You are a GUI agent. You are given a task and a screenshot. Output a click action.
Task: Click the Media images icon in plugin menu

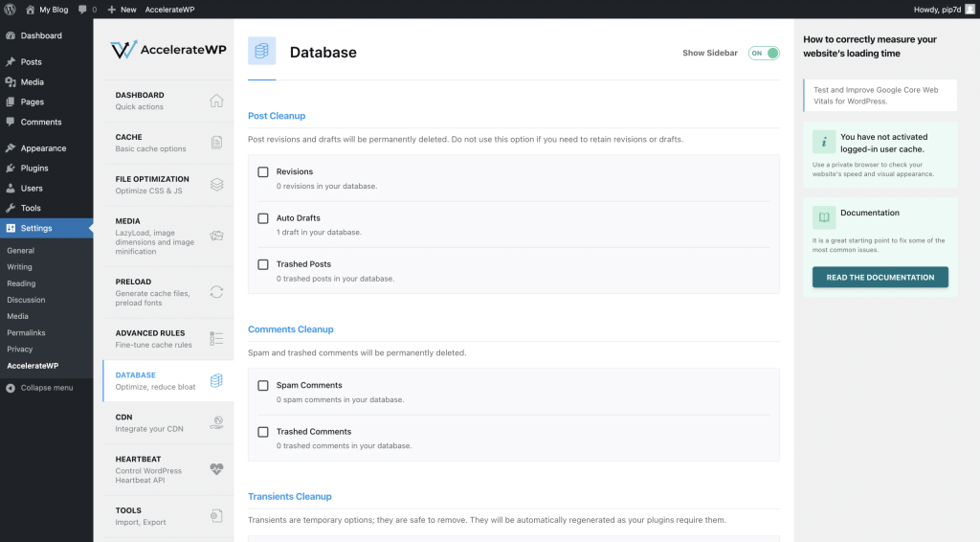pos(216,236)
